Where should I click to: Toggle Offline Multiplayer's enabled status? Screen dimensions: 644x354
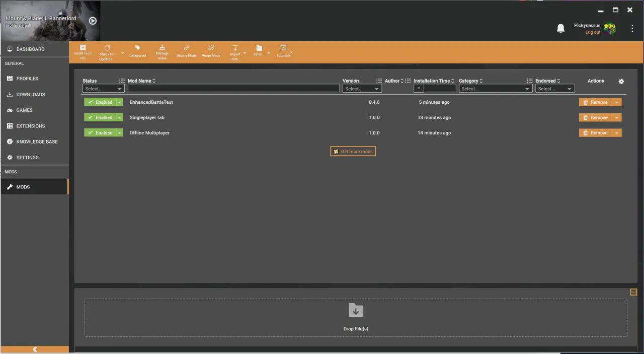(x=100, y=132)
